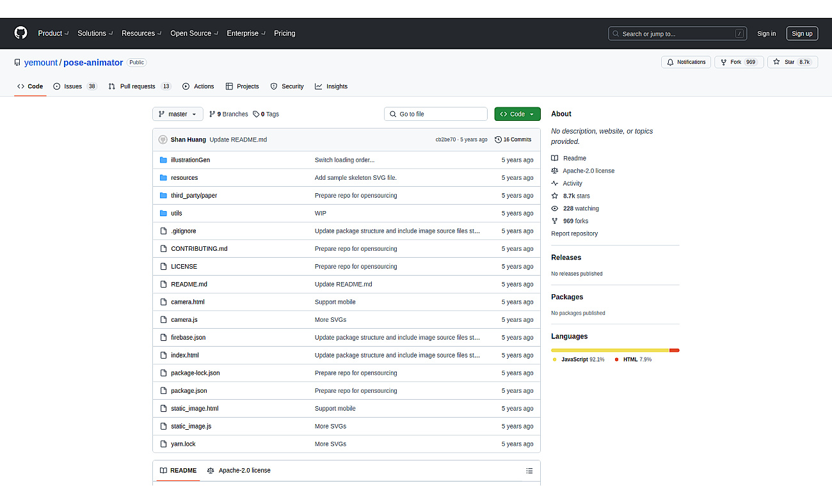Image resolution: width=832 pixels, height=504 pixels.
Task: Click the Activity pulse icon
Action: tap(555, 184)
